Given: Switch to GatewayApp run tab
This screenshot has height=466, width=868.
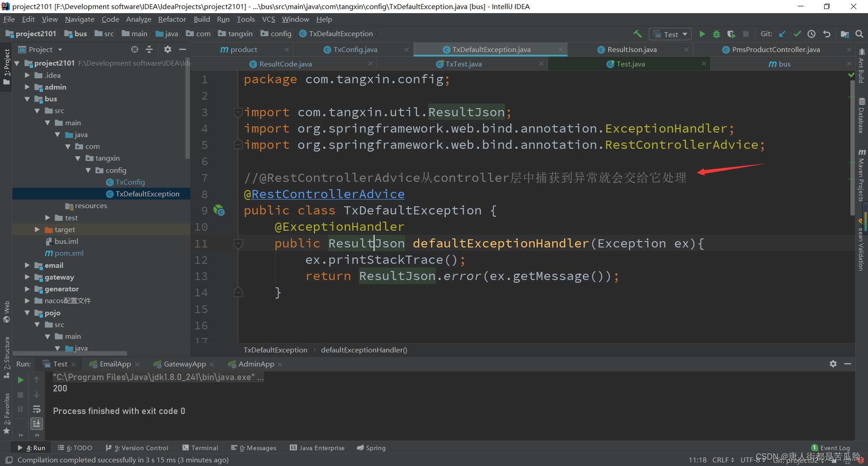Looking at the screenshot, I should [x=184, y=364].
